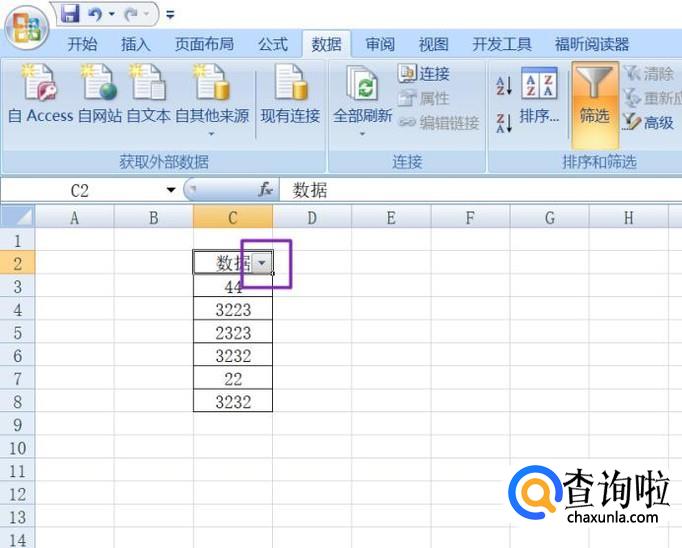Select row 2 header
The image size is (682, 548).
point(17,263)
